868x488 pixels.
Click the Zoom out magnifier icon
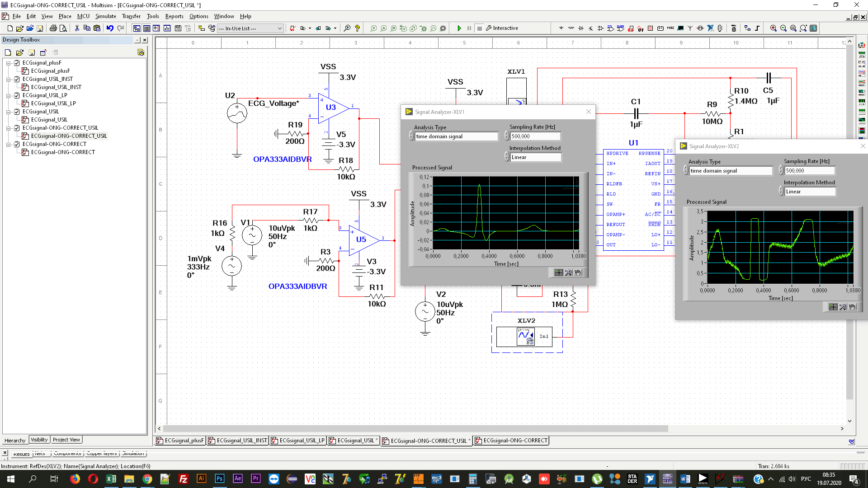pos(783,28)
